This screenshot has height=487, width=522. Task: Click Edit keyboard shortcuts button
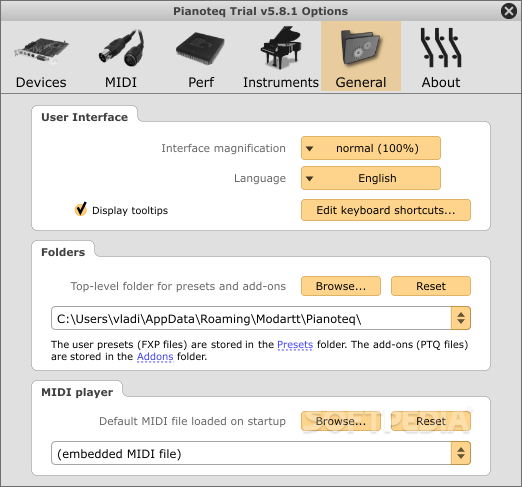pos(386,210)
